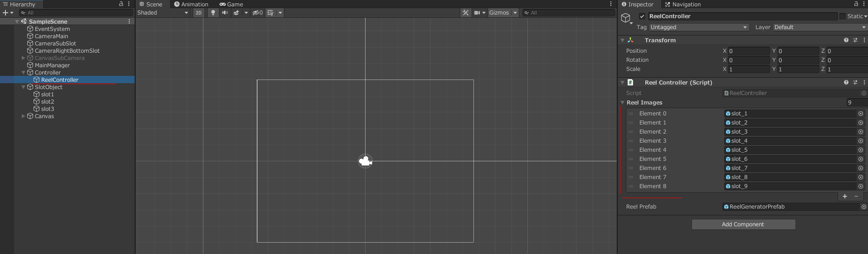
Task: Open scene camera settings dropdown arrow
Action: coord(484,13)
